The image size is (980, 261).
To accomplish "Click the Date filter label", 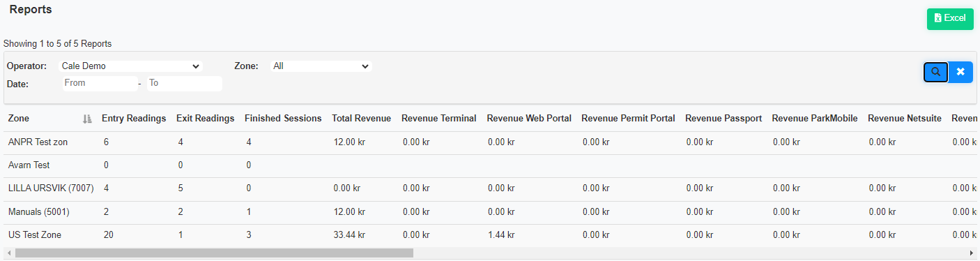I will click(18, 84).
